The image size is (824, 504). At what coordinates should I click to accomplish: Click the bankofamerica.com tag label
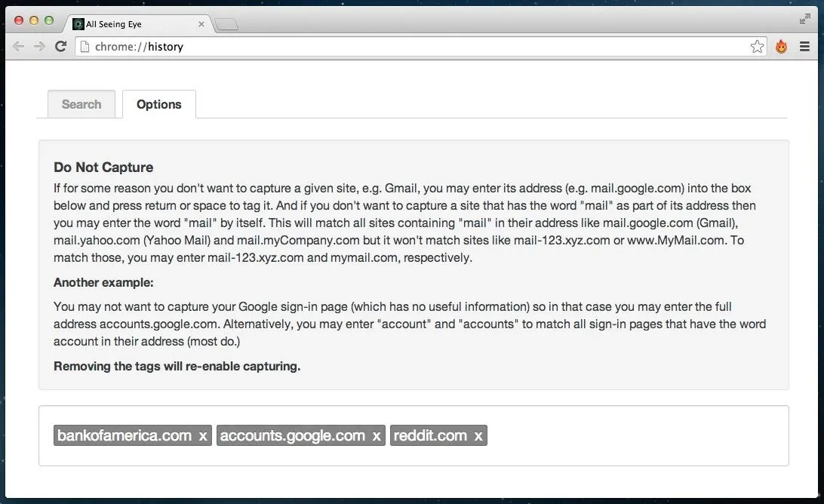[125, 435]
